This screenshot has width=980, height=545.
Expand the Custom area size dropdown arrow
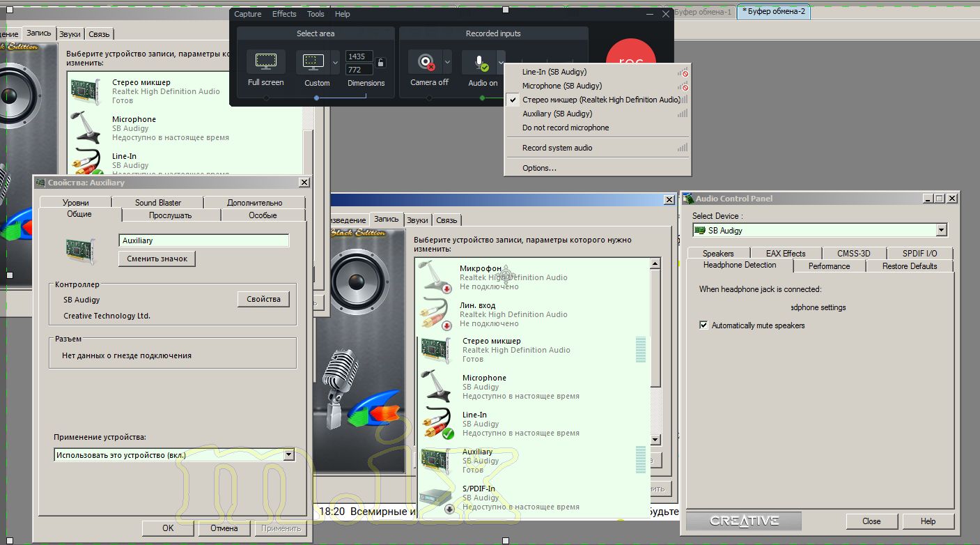[x=335, y=63]
